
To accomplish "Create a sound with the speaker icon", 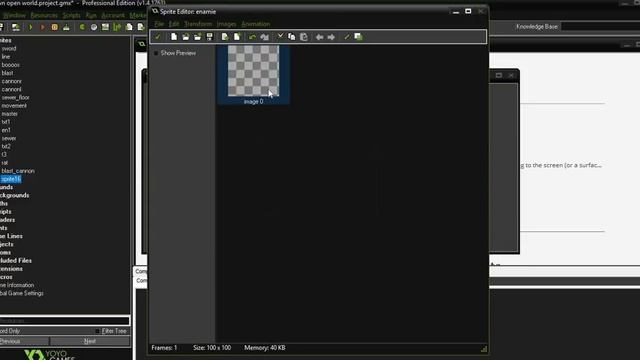I will click(94, 27).
